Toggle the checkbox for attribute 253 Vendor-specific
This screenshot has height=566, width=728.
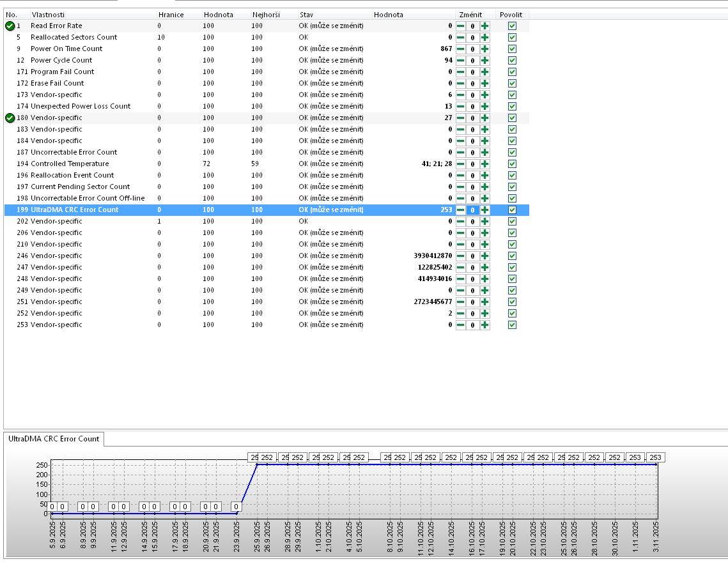(x=512, y=325)
